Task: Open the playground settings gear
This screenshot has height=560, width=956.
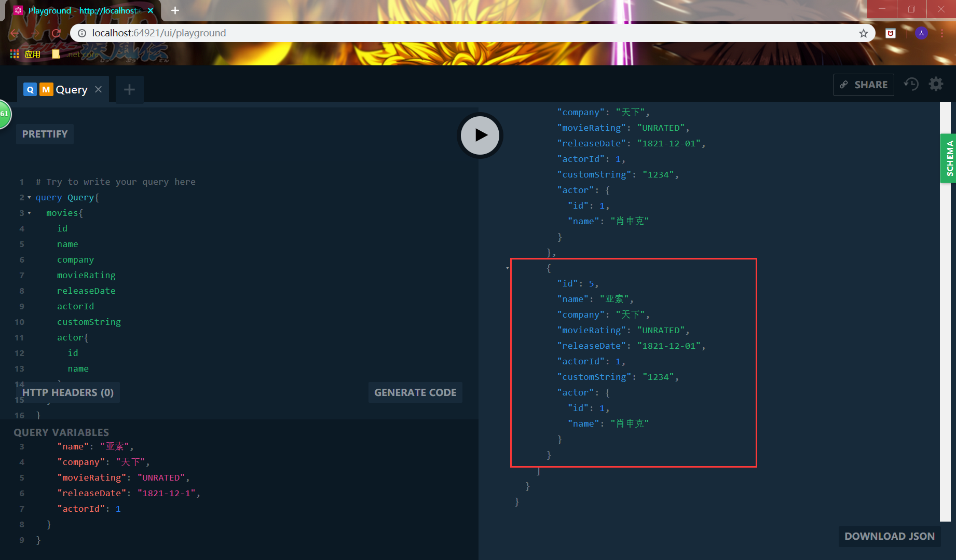Action: click(936, 84)
